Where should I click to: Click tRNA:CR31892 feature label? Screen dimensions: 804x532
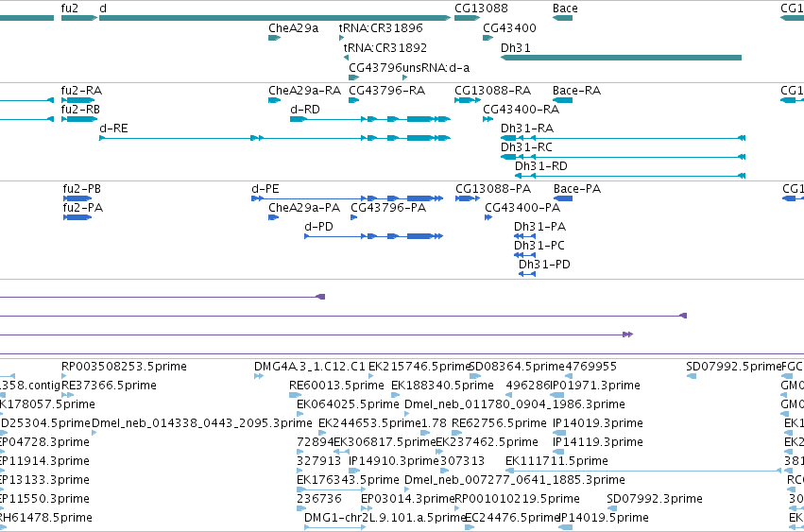tap(385, 47)
